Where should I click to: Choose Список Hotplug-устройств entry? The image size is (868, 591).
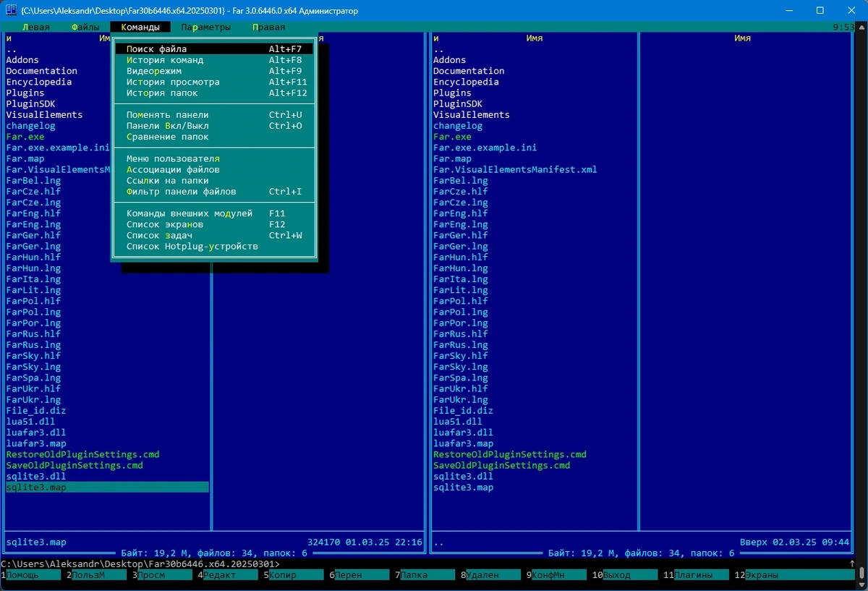pyautogui.click(x=214, y=246)
